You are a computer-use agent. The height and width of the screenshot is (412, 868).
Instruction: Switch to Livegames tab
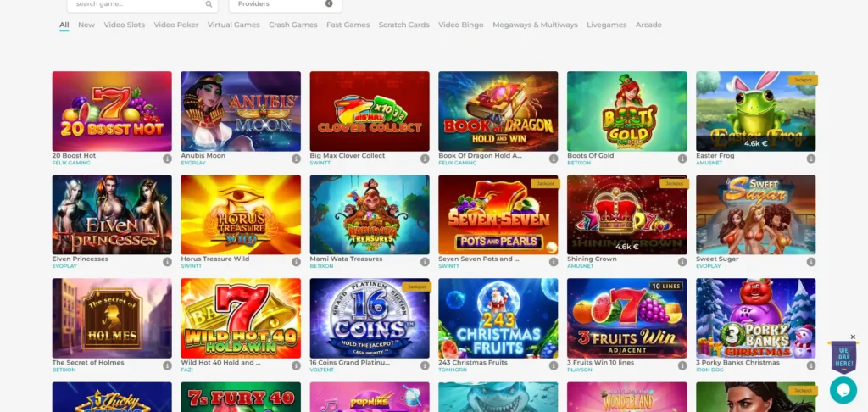607,25
